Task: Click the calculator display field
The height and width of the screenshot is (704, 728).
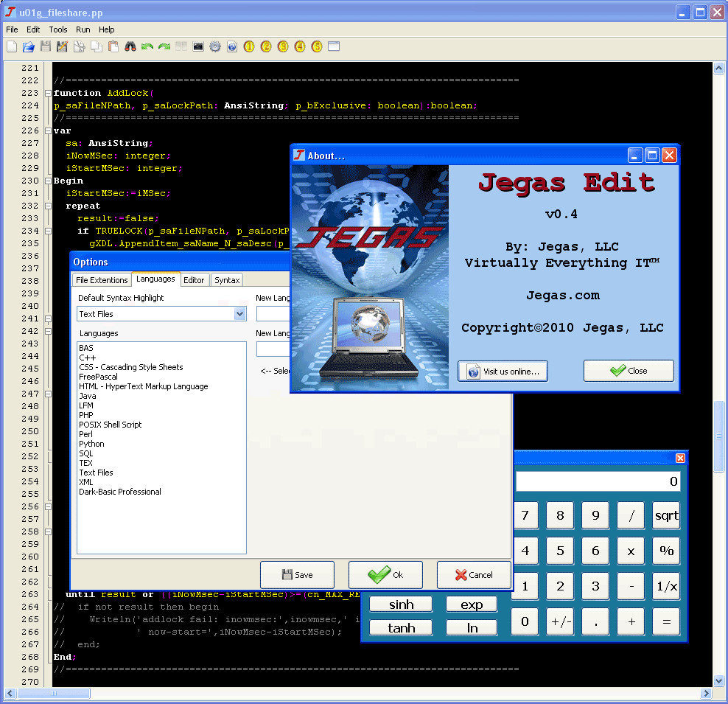Action: tap(598, 481)
